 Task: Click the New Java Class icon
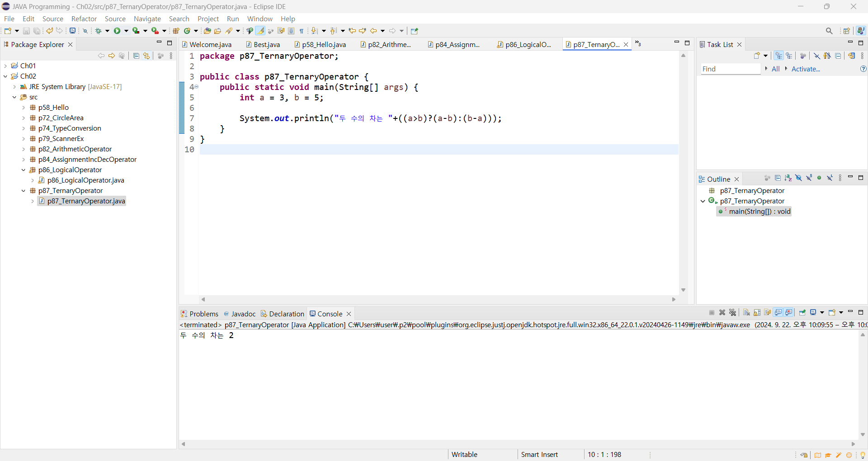pyautogui.click(x=187, y=31)
